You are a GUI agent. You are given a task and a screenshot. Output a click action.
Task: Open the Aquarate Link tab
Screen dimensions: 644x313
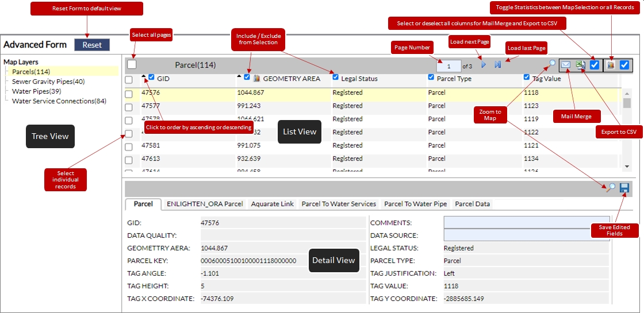(x=273, y=204)
